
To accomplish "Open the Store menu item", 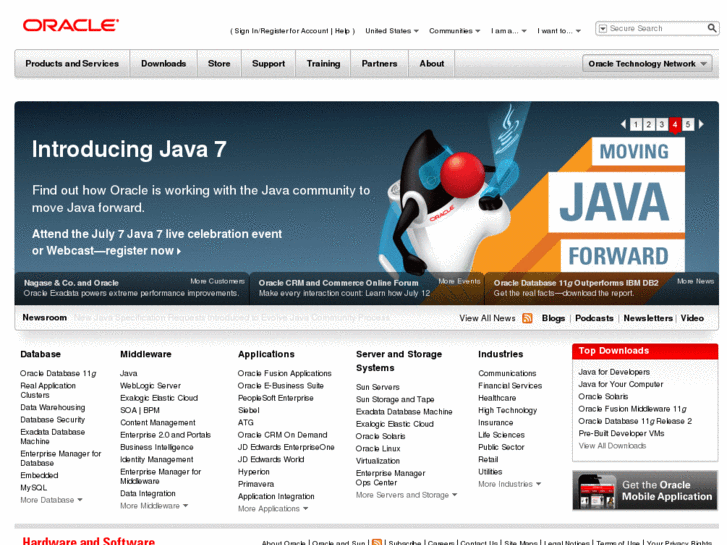I will click(219, 64).
